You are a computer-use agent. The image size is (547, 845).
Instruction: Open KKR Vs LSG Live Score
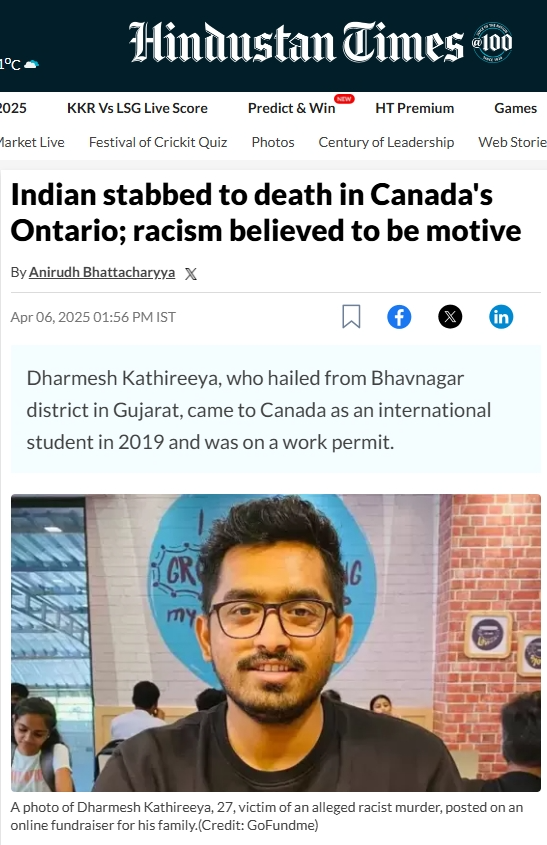coord(137,108)
